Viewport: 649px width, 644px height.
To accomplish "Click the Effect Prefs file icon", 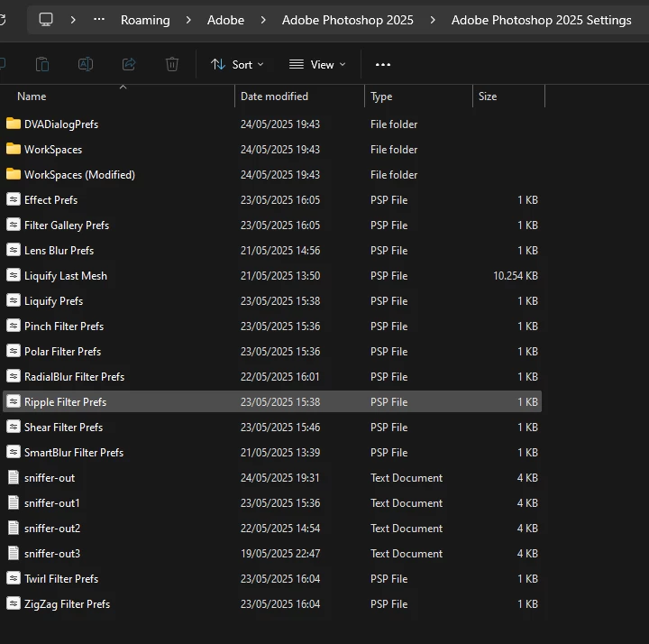I will (14, 199).
